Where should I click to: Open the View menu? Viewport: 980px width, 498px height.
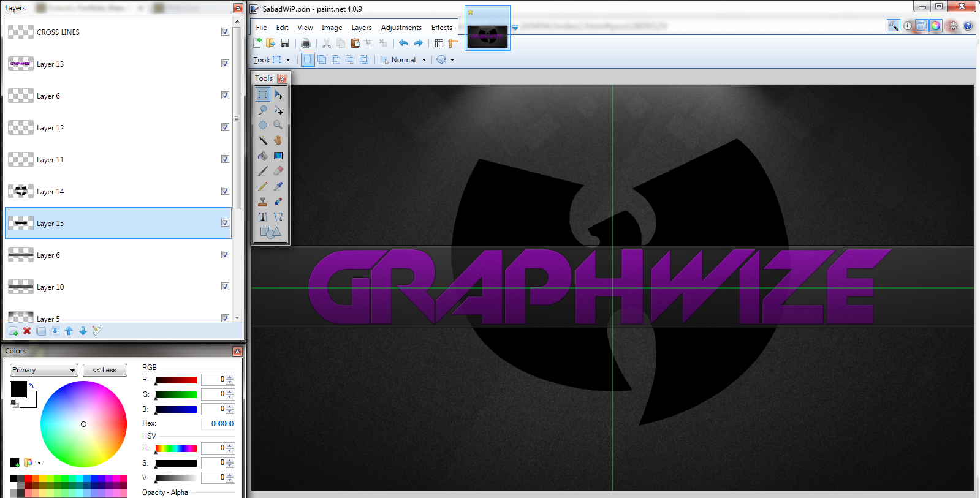click(305, 28)
